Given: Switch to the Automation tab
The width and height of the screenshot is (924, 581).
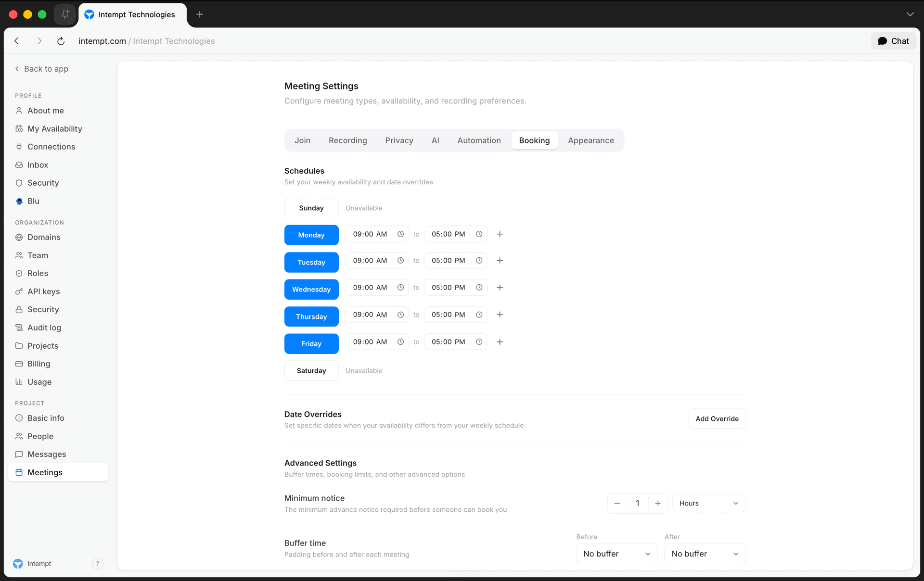Looking at the screenshot, I should point(479,140).
